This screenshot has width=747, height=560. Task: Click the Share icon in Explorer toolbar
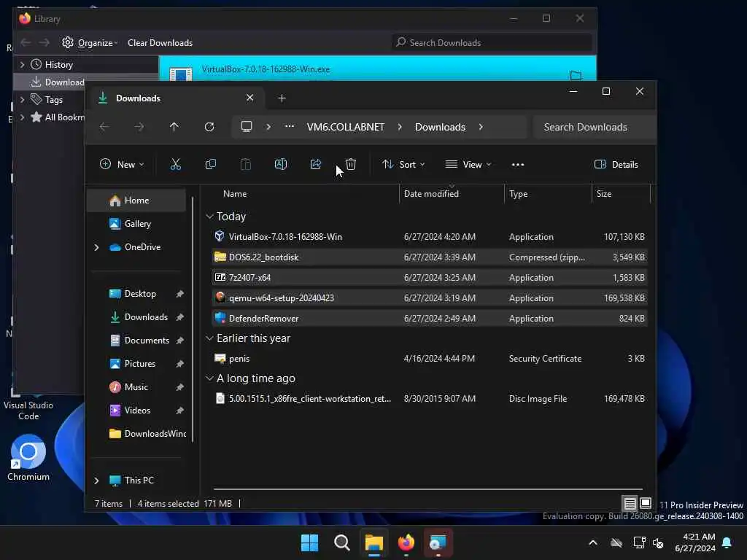tap(315, 164)
